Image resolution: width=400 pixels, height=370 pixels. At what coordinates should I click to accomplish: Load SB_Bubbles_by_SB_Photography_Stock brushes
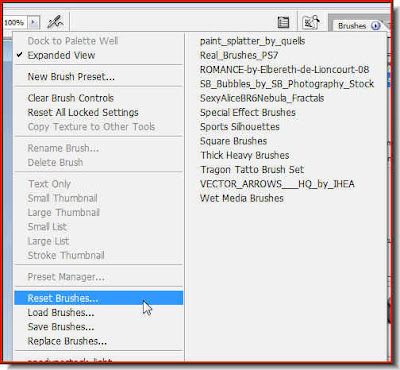(x=287, y=84)
